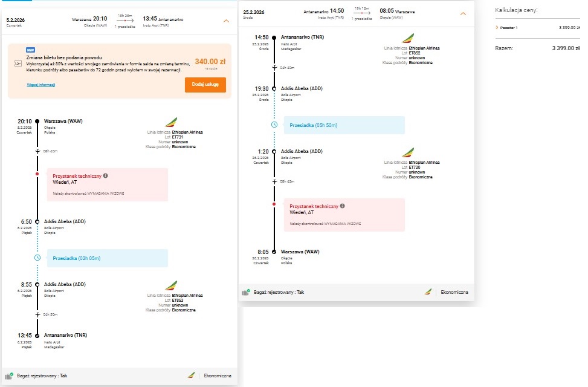Click the Ethiopian Airlines logo beside flight ET852
The height and width of the screenshot is (387, 588).
408,38
